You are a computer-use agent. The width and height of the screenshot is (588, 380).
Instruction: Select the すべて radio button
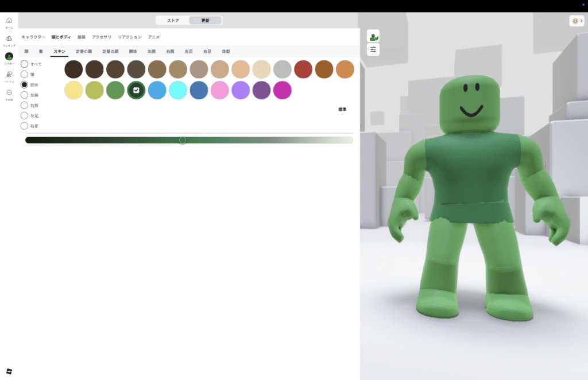click(x=24, y=64)
